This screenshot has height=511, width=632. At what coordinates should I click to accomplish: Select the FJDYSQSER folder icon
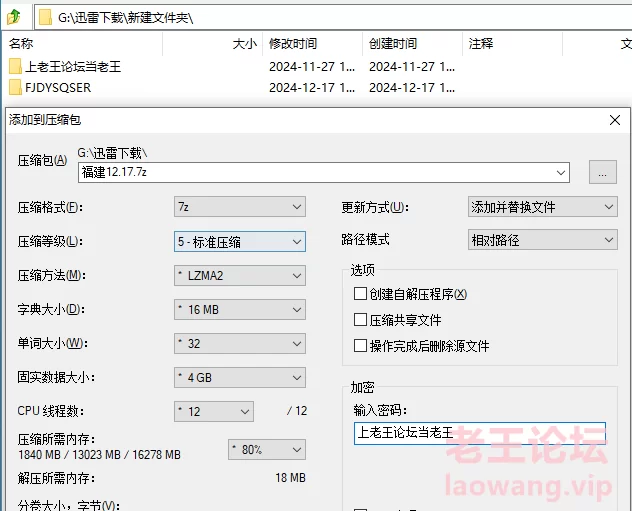pos(15,87)
